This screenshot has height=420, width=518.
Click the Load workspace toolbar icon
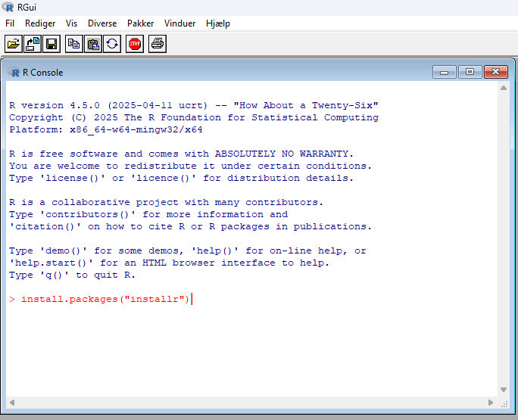pos(33,44)
